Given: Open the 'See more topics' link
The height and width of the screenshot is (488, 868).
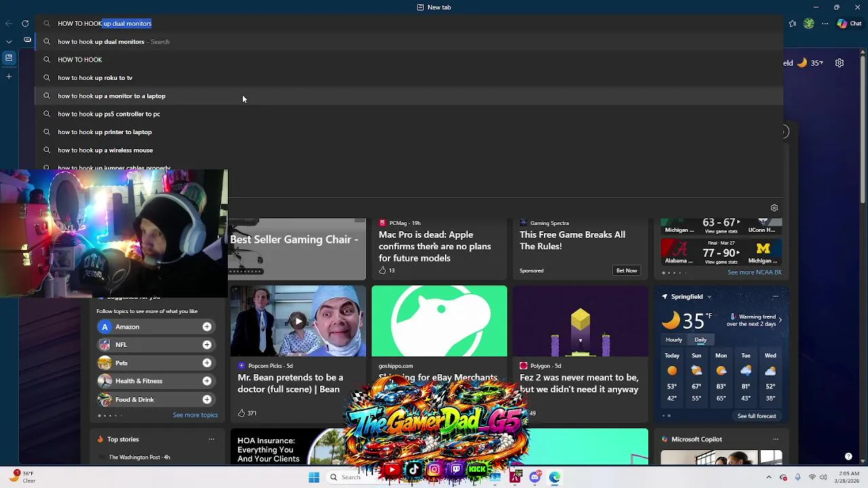Looking at the screenshot, I should [195, 415].
